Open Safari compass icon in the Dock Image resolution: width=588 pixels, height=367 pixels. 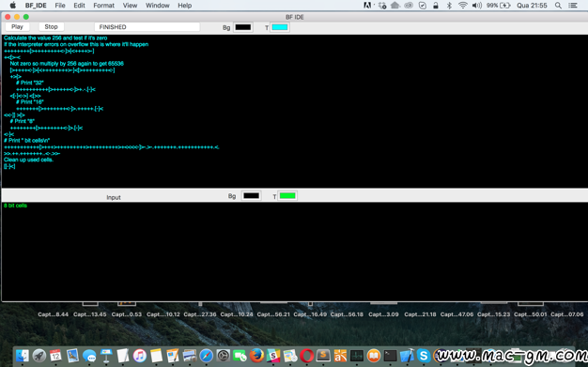pyautogui.click(x=207, y=356)
